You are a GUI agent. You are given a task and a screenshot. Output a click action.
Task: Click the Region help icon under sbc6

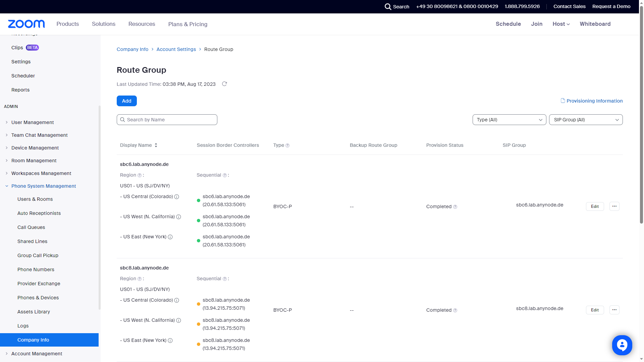pos(140,175)
